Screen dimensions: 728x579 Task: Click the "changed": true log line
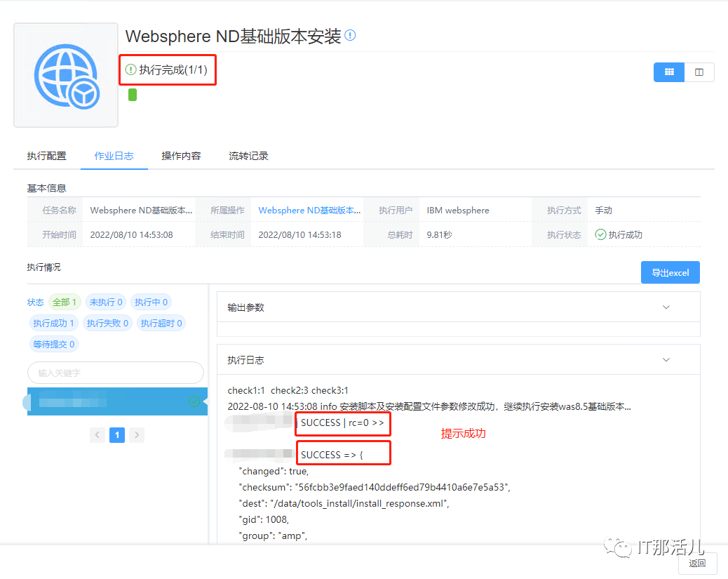pos(274,471)
